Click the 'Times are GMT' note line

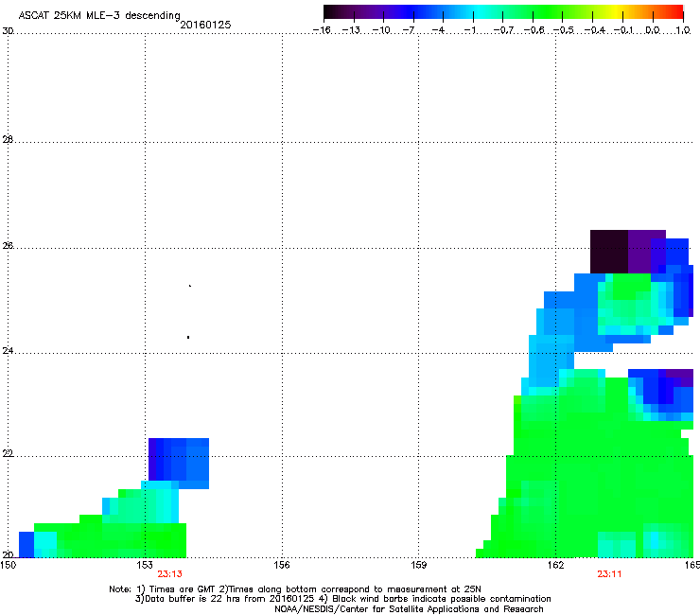click(295, 589)
